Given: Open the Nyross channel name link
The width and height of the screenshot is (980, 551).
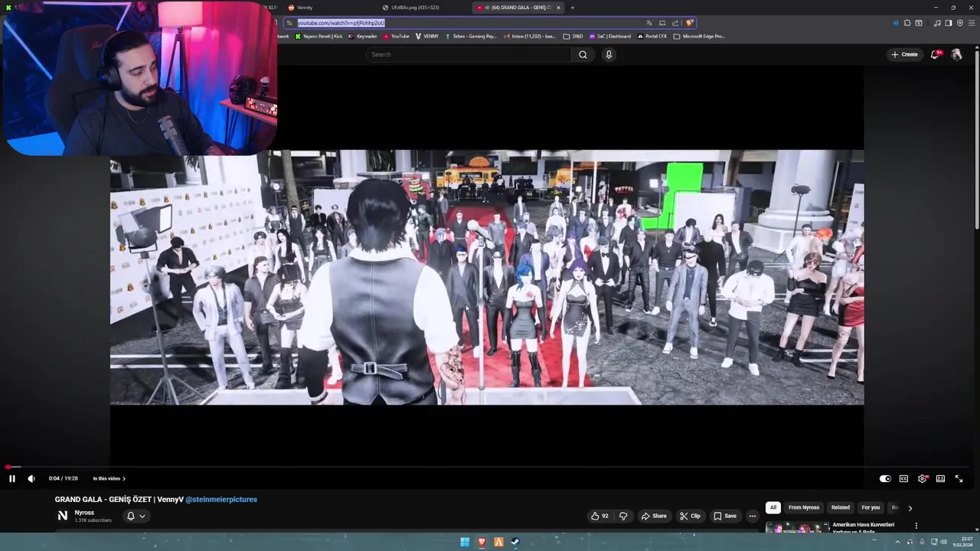Looking at the screenshot, I should (x=84, y=513).
